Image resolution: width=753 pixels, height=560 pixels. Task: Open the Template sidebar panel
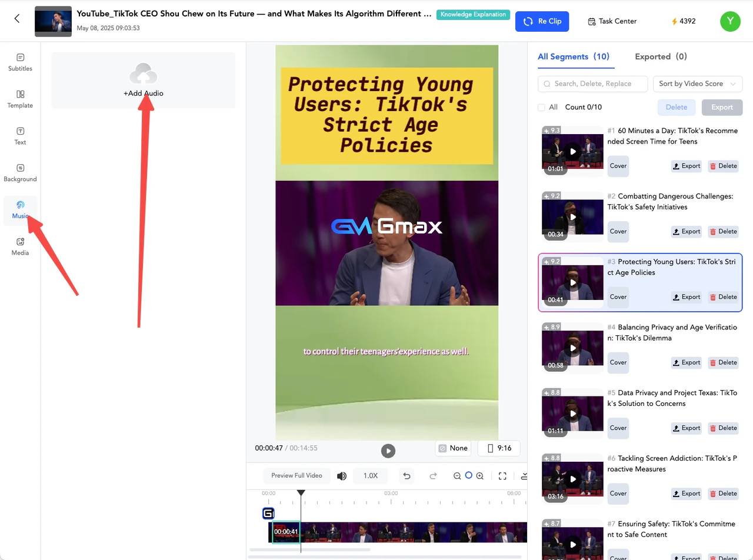coord(20,99)
